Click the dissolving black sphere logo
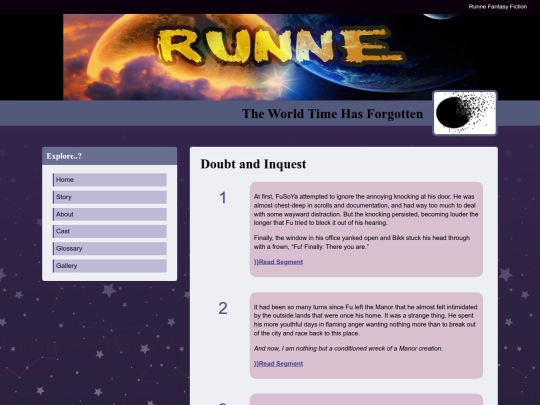This screenshot has width=540, height=405. click(465, 113)
